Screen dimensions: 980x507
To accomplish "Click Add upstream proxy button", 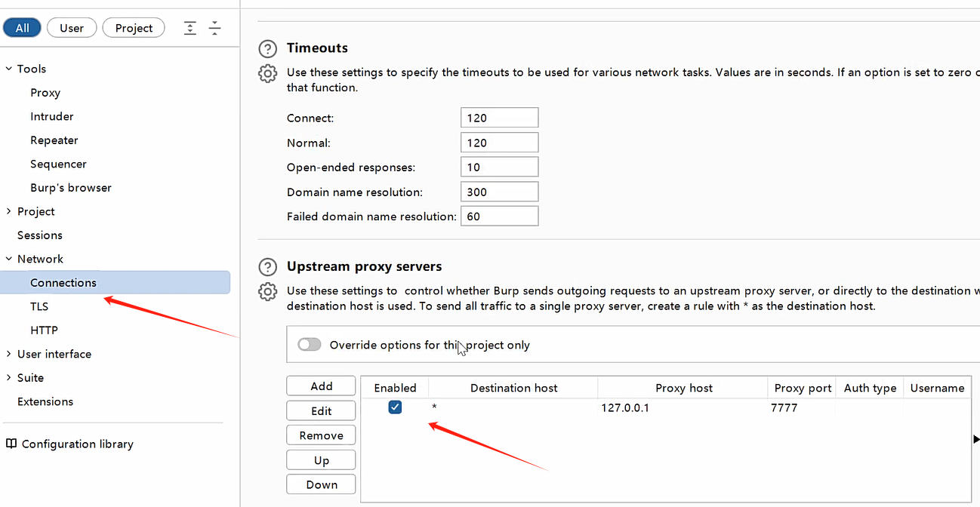I will coord(321,386).
